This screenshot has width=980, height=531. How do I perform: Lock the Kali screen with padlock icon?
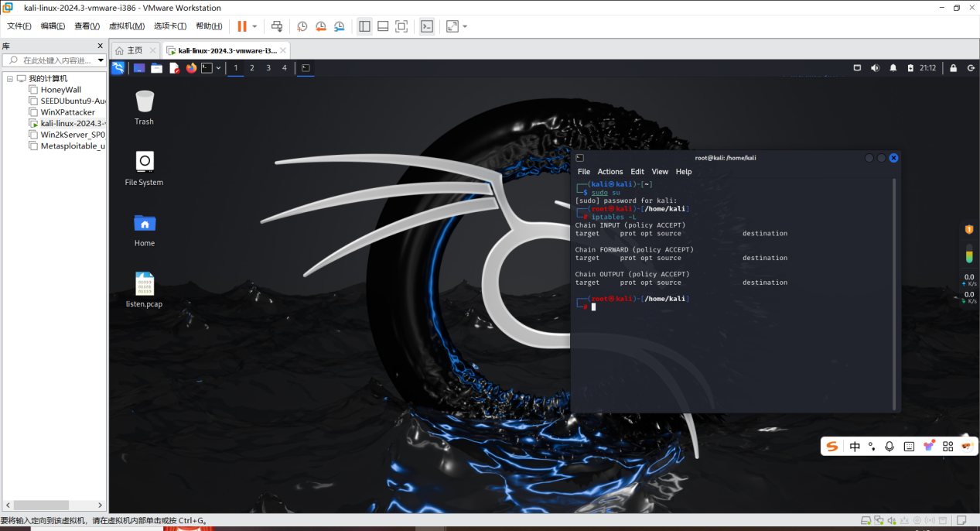point(954,68)
